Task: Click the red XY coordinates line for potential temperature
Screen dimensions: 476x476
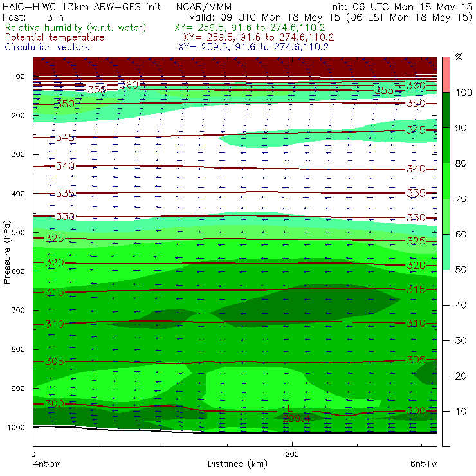Action: 259,37
